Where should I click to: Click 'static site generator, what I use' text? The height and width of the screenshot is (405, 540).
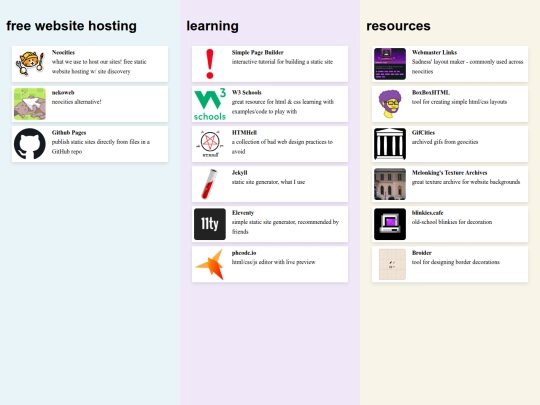pos(268,182)
